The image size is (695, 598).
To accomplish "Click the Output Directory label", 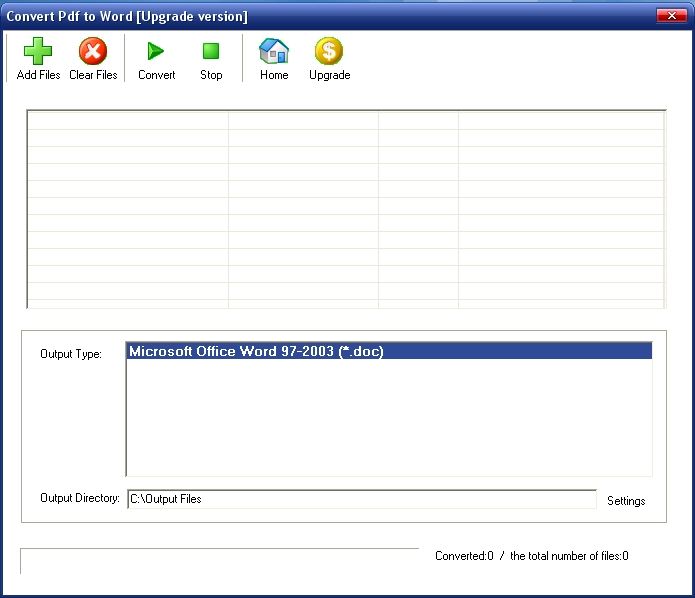I will (x=80, y=498).
